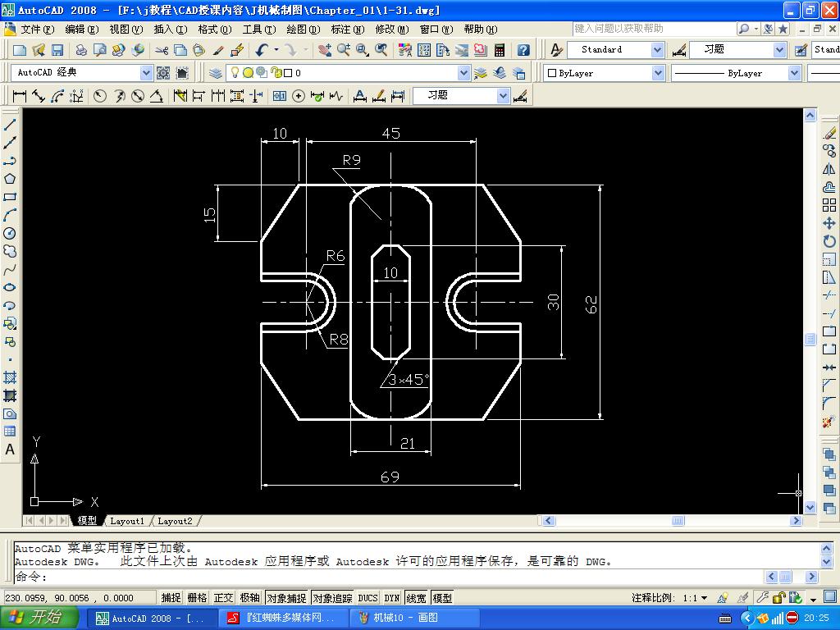Click the Angular dimension tool
The height and width of the screenshot is (630, 840).
point(157,96)
